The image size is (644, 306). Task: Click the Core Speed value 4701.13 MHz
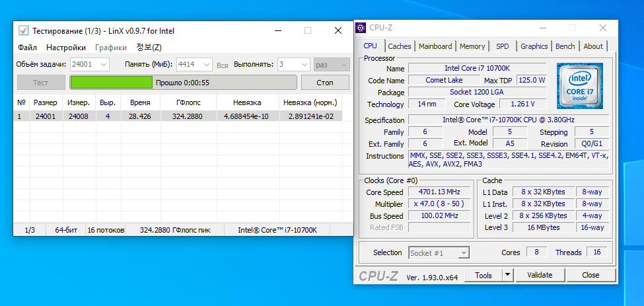(439, 192)
